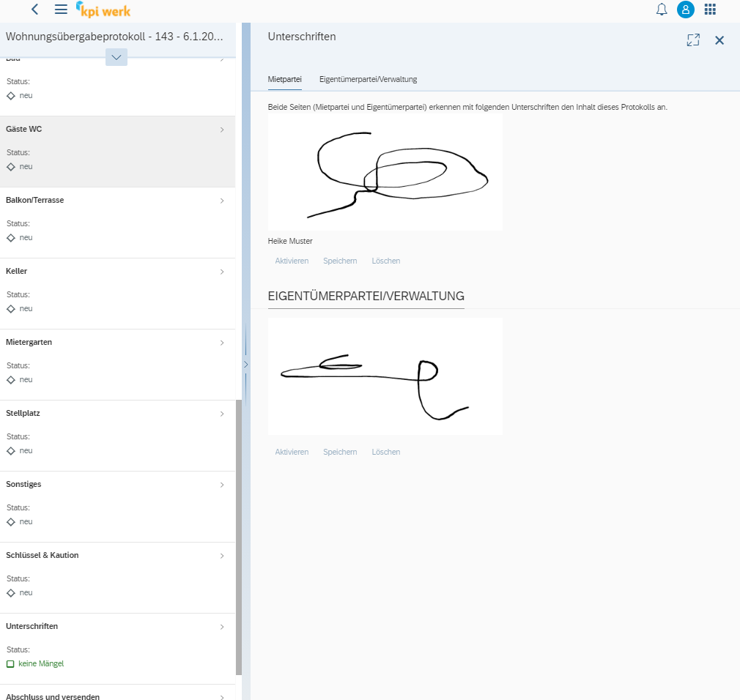Click Löschen under Heike Muster signature
Screen dimensions: 740x700
[385, 261]
